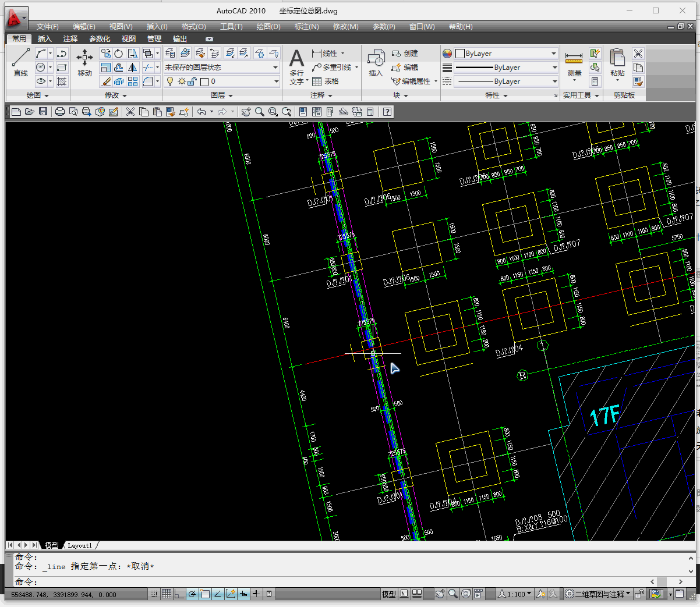Click the Create block (创建) button
Screen dimensions: 700x607
coord(405,54)
